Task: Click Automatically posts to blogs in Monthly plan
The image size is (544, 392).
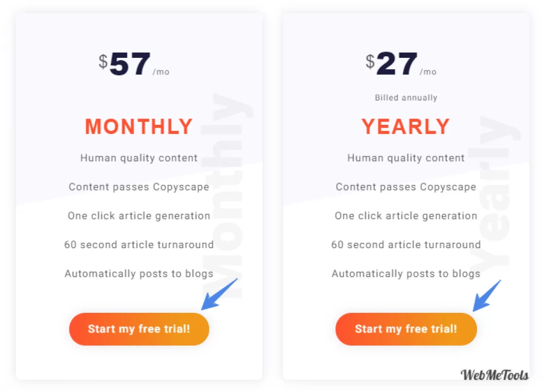Action: pos(139,274)
